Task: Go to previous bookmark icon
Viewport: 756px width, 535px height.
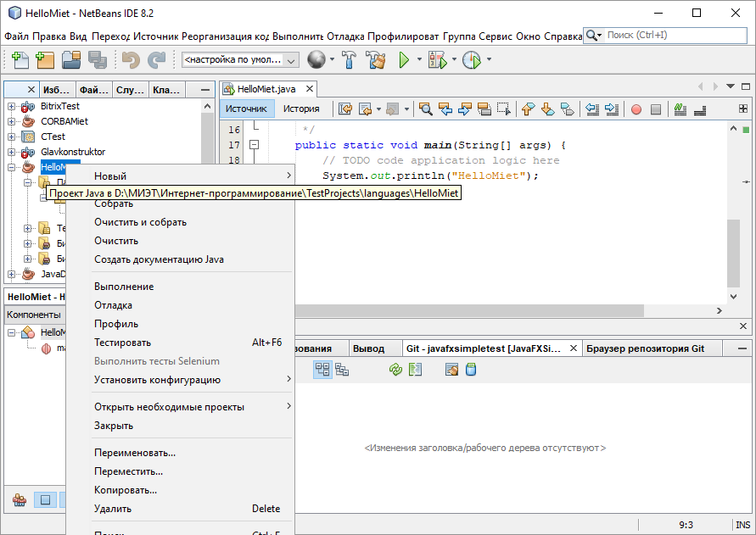Action: tap(529, 109)
